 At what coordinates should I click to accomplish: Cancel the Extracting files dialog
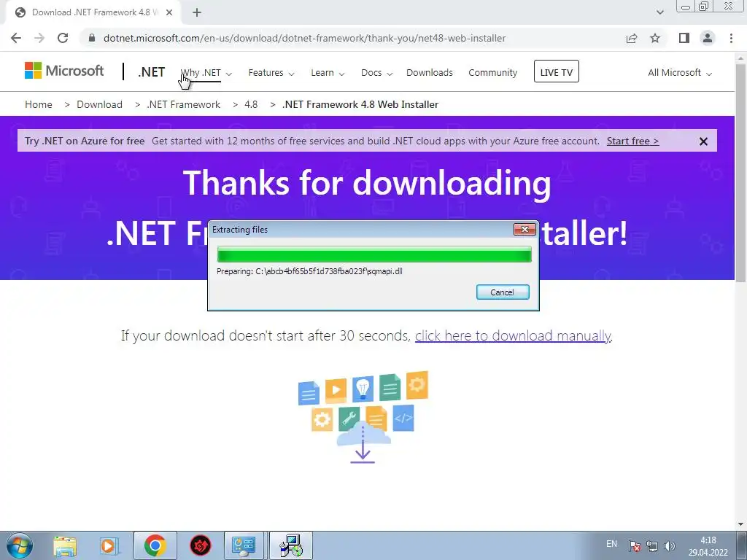click(503, 292)
